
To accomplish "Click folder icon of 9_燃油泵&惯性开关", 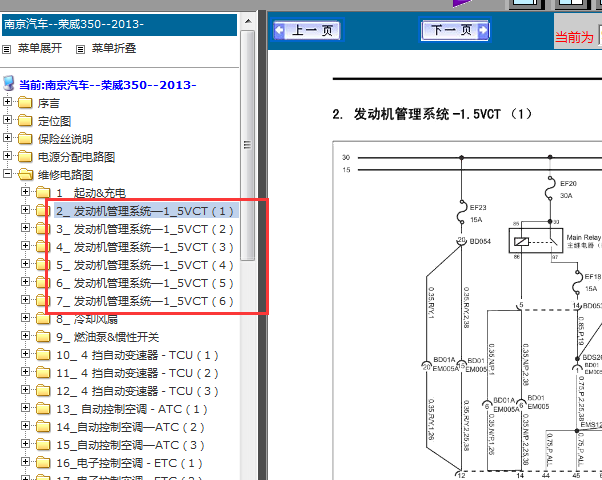I will [43, 336].
